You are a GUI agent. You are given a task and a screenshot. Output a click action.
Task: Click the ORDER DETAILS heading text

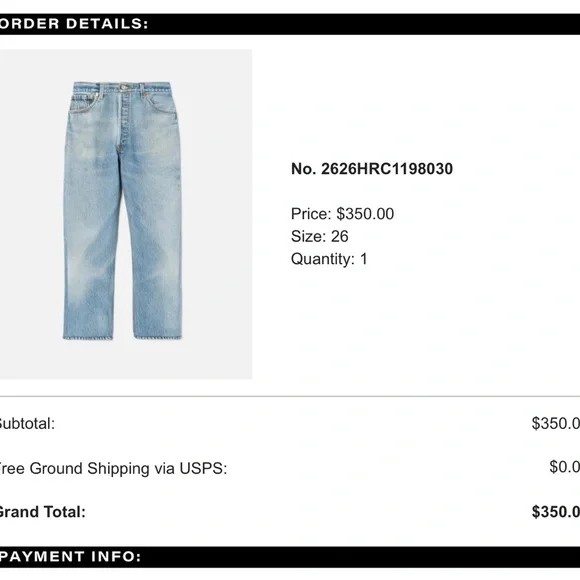(x=74, y=24)
